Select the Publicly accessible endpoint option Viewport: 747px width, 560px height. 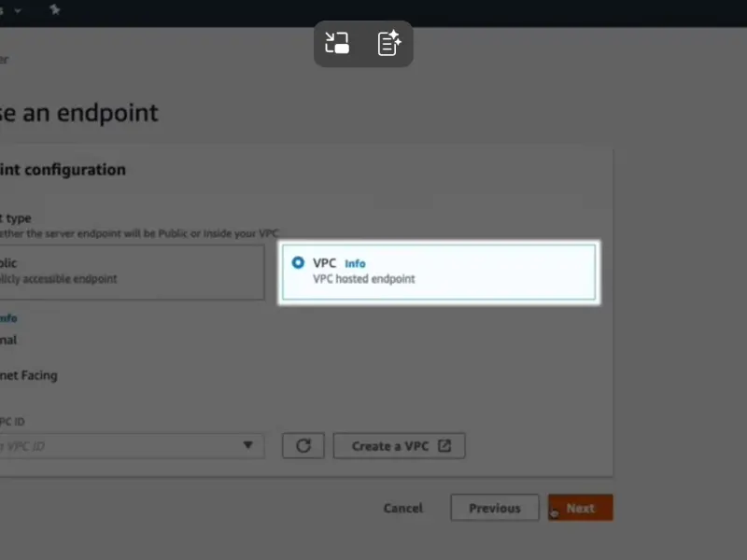click(131, 271)
